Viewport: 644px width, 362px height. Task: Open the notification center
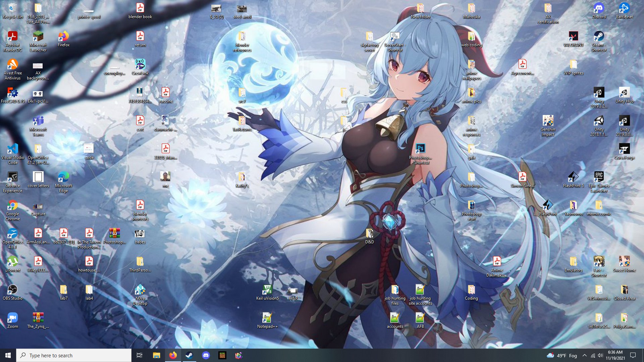coord(633,355)
